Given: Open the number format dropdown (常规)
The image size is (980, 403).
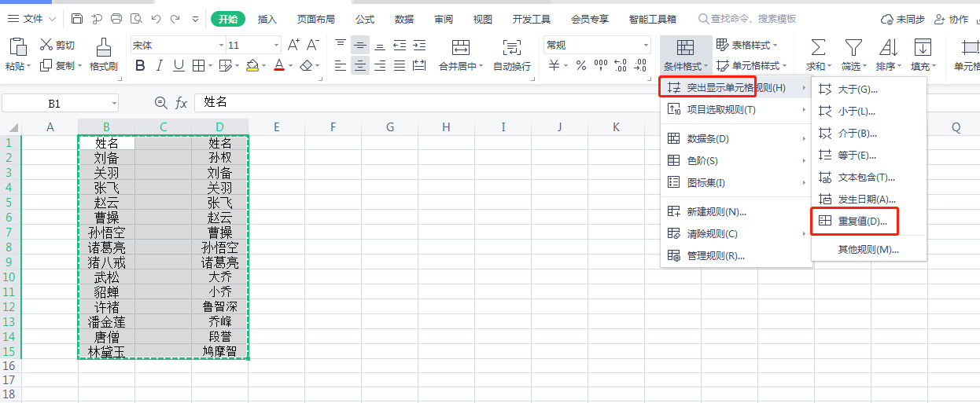Looking at the screenshot, I should [x=647, y=45].
